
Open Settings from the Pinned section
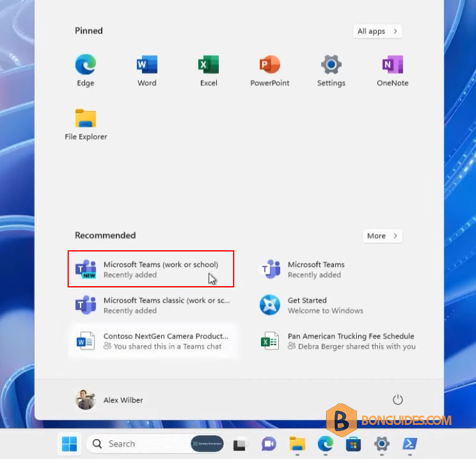coord(331,71)
